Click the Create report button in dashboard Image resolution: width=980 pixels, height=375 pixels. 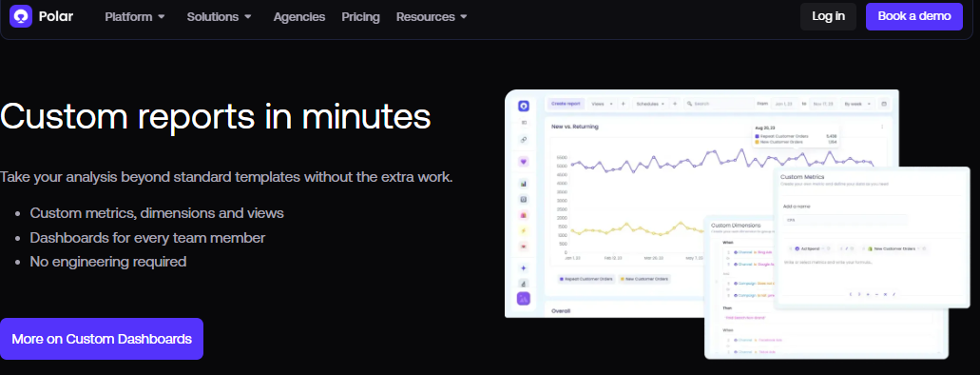click(566, 104)
